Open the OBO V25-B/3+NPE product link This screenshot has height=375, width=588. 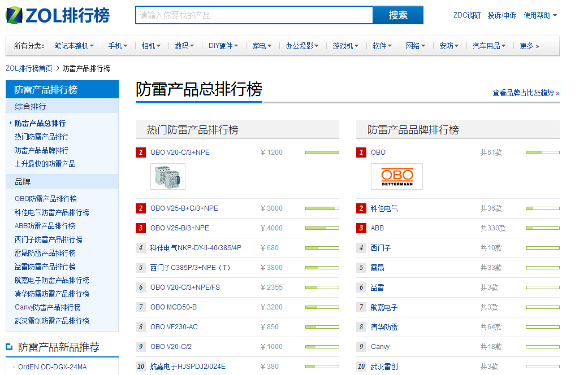[180, 228]
